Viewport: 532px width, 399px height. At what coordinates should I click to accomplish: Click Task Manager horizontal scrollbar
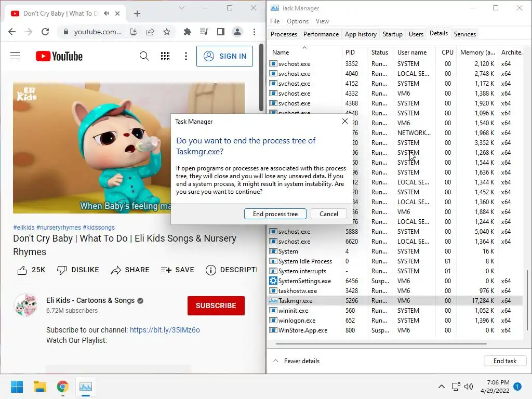[381, 344]
